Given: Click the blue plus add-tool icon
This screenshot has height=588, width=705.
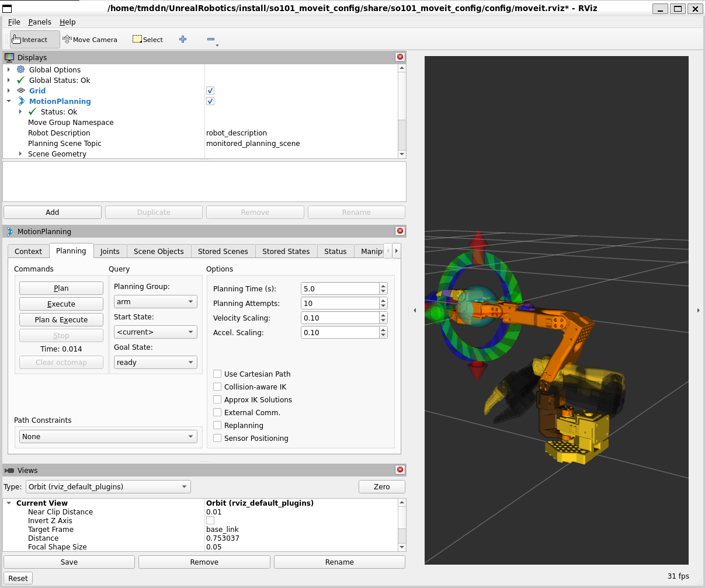Looking at the screenshot, I should pos(183,39).
